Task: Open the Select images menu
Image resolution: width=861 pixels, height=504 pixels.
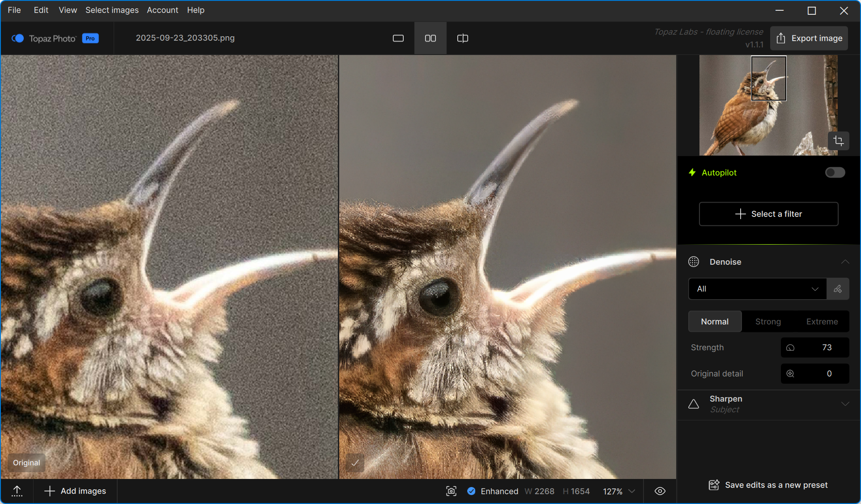Action: pyautogui.click(x=112, y=10)
